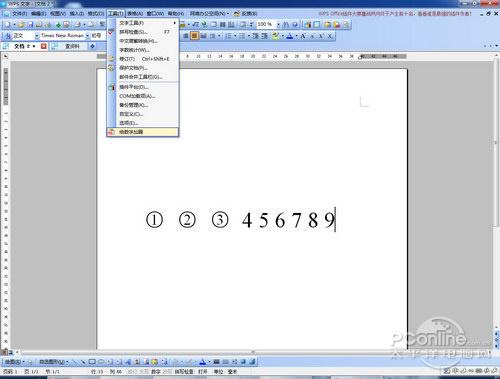The width and height of the screenshot is (500, 379).
Task: Close document tab with red icon
Action: (43, 46)
